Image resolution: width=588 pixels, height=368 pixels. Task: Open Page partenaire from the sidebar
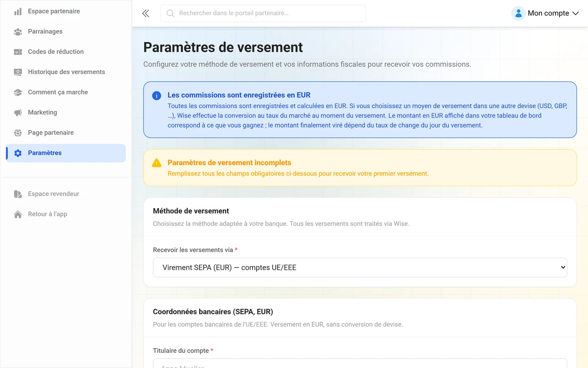point(66,133)
